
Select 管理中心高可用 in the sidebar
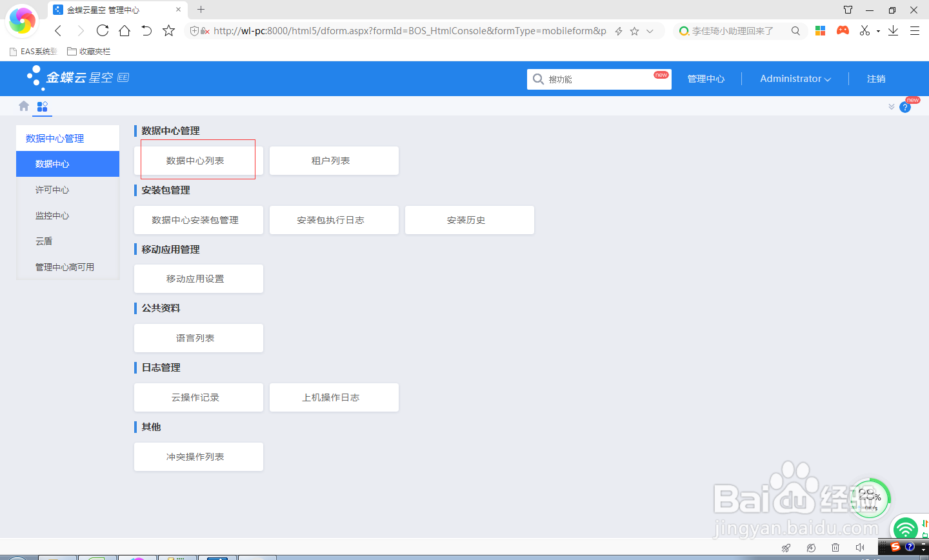click(68, 267)
